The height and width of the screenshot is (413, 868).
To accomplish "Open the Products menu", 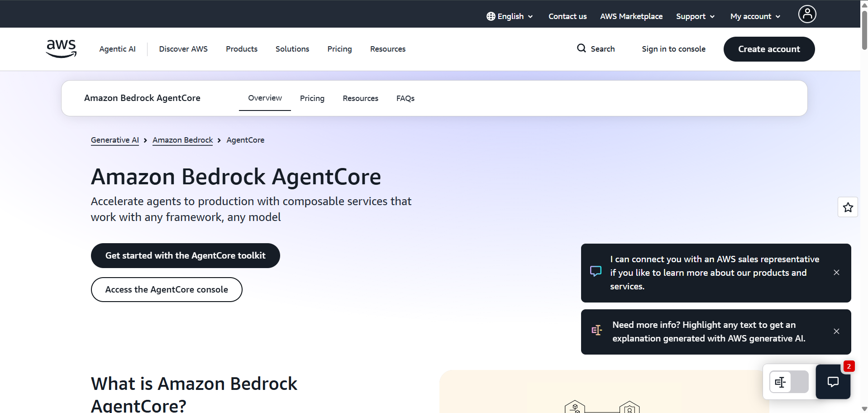I will 242,49.
